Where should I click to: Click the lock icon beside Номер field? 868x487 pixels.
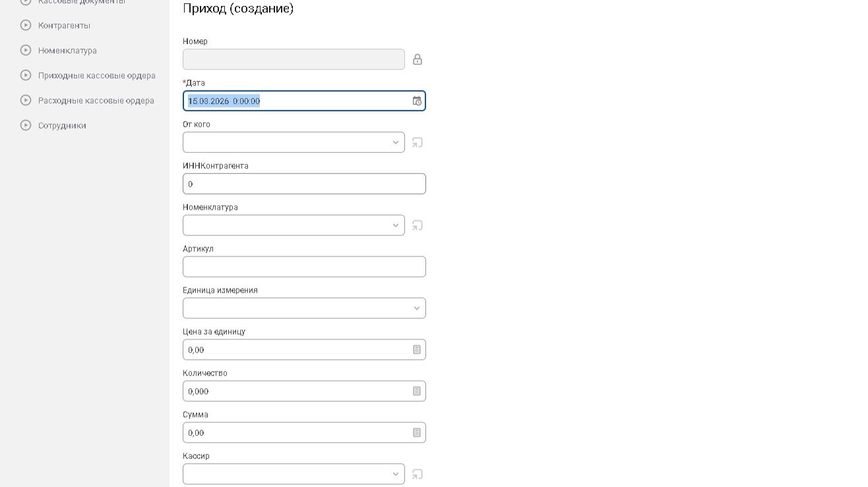(418, 59)
